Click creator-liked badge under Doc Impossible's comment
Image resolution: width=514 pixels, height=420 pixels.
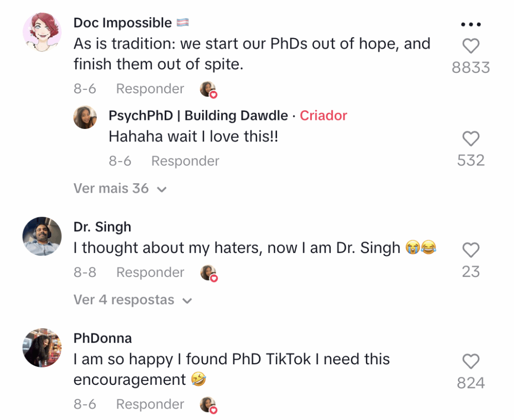[x=208, y=89]
